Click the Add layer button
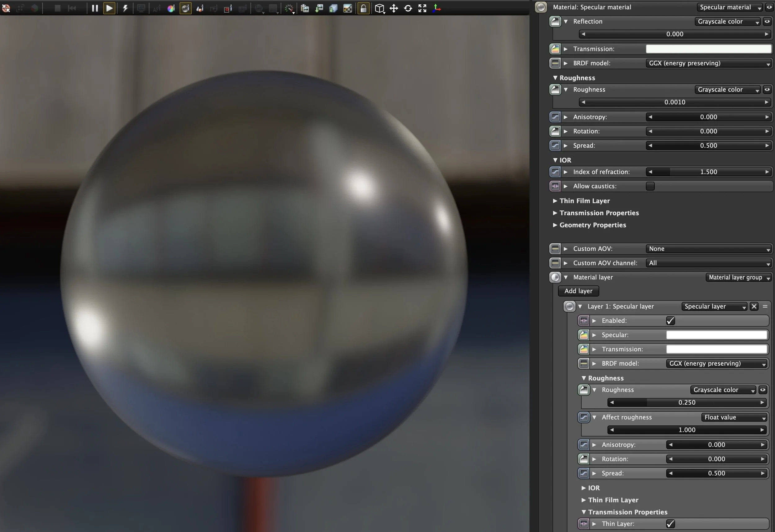 (578, 291)
